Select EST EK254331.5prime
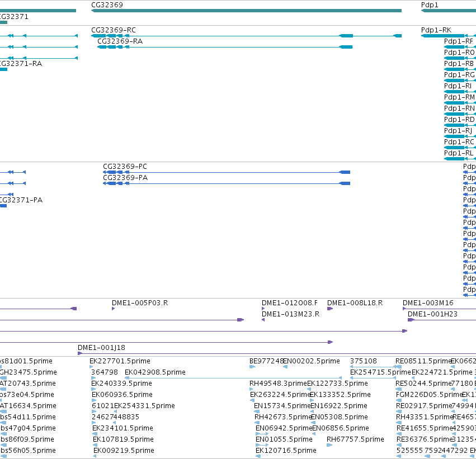Screen dimensions: 476x459 pyautogui.click(x=144, y=406)
